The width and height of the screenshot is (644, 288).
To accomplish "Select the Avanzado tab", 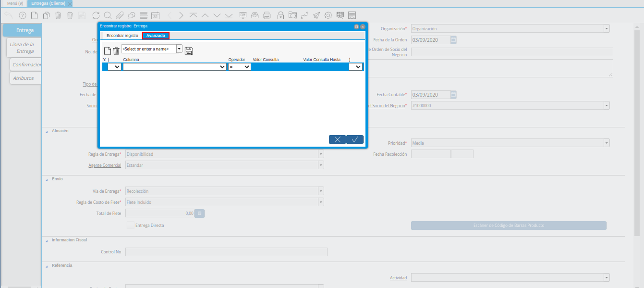I will [x=156, y=36].
